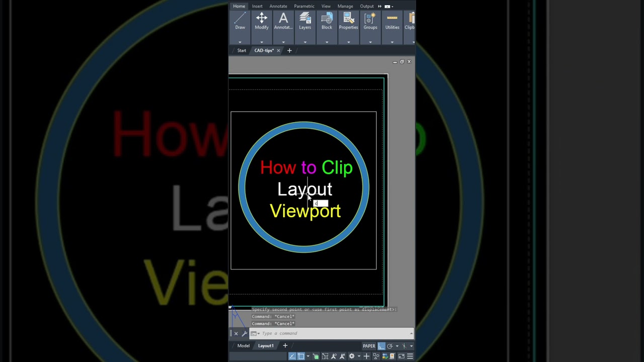Open a new drawing tab with plus

click(x=289, y=50)
